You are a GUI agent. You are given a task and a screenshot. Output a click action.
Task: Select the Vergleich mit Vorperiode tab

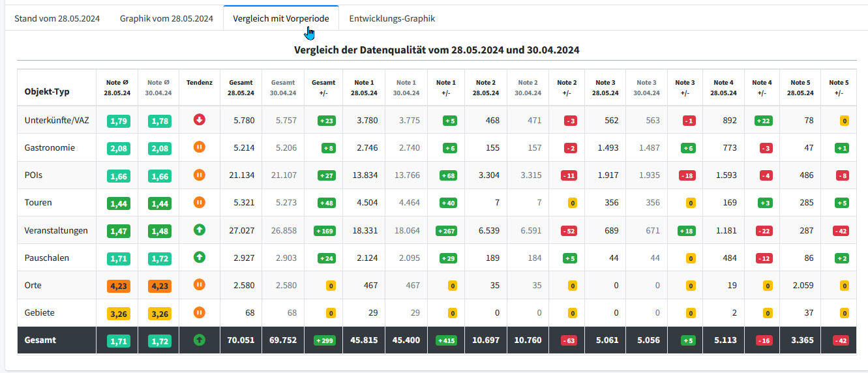pos(281,18)
